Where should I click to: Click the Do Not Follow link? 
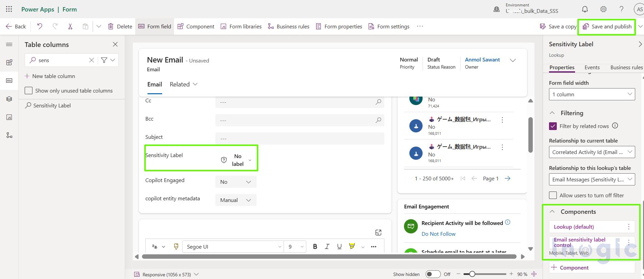438,234
